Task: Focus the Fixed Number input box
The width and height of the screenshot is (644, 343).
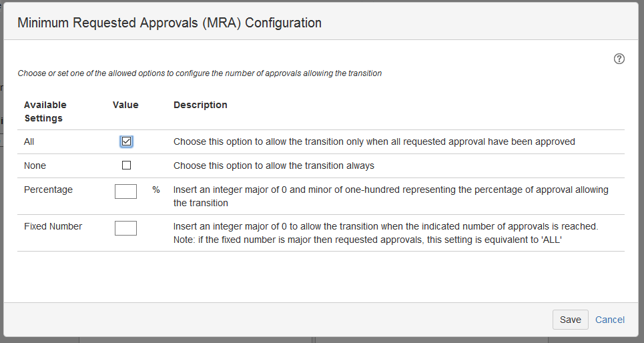Action: tap(125, 228)
